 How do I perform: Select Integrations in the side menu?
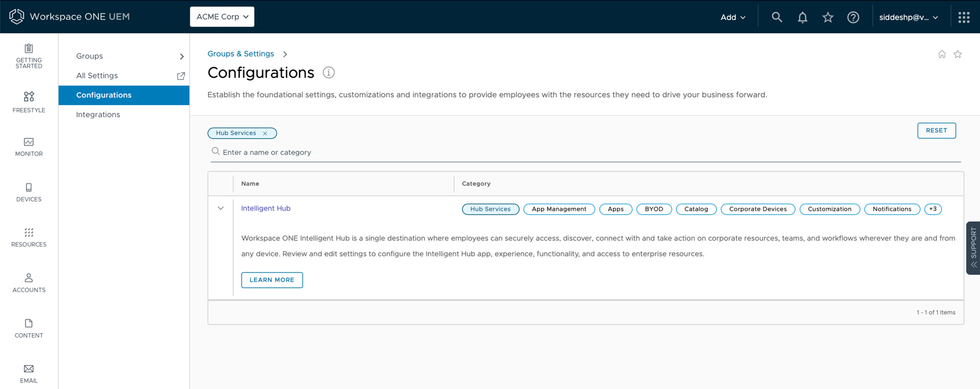pos(98,115)
